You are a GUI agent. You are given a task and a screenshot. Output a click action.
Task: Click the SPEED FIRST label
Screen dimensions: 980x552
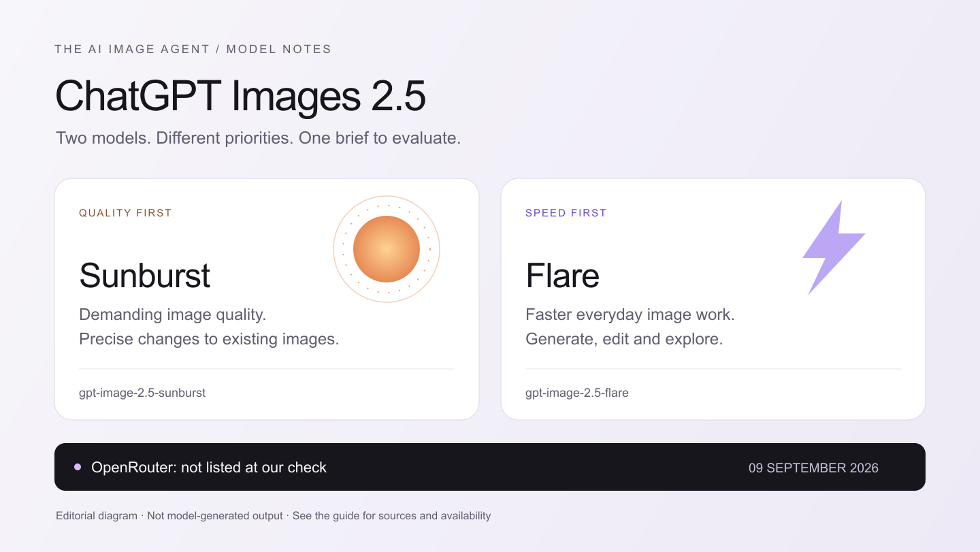click(x=566, y=213)
